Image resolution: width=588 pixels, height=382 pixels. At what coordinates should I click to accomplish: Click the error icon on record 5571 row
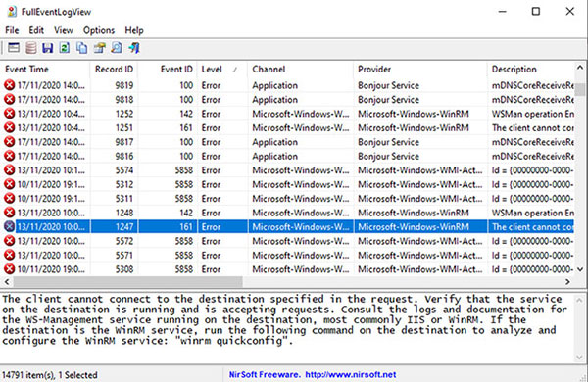point(10,255)
